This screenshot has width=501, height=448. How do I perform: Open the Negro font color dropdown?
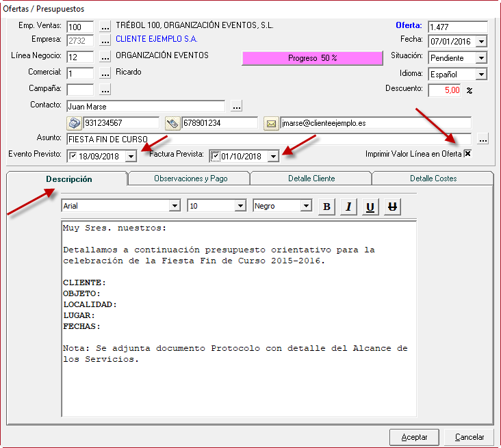click(306, 206)
